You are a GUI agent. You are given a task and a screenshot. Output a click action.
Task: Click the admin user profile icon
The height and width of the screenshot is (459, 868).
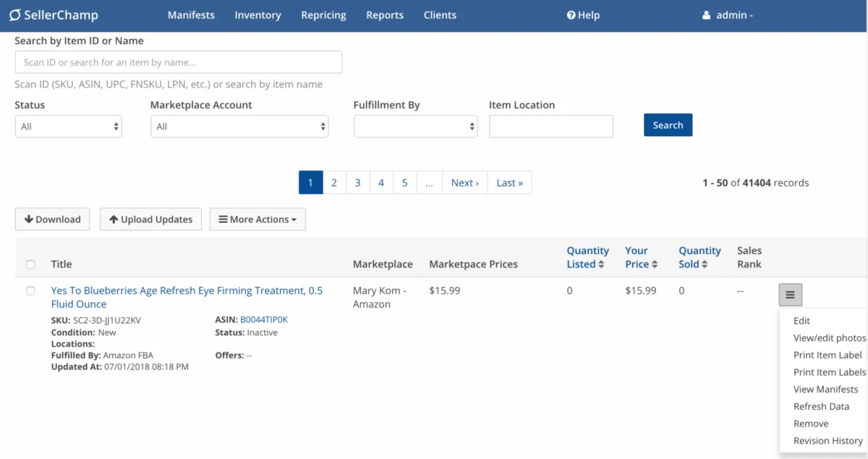(707, 15)
